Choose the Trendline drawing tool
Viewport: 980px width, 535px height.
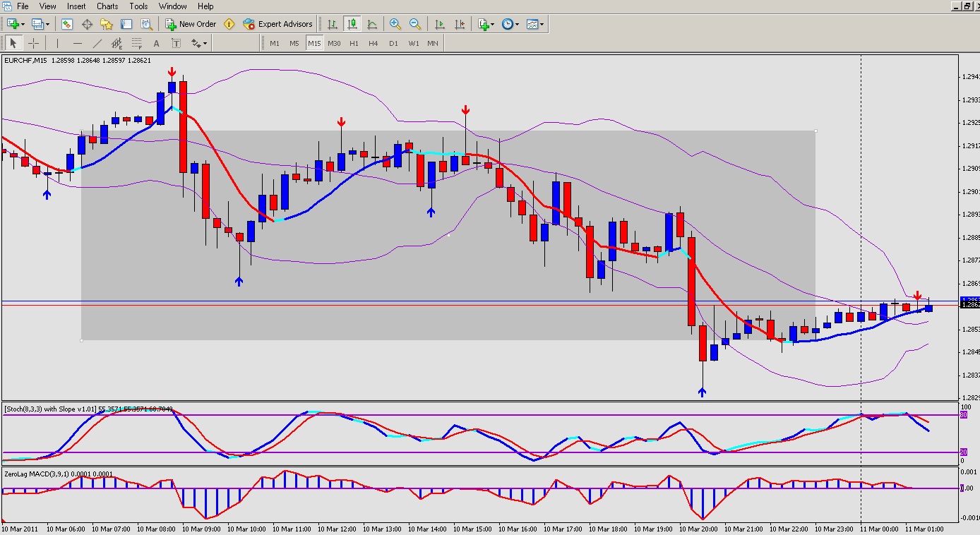pos(97,43)
